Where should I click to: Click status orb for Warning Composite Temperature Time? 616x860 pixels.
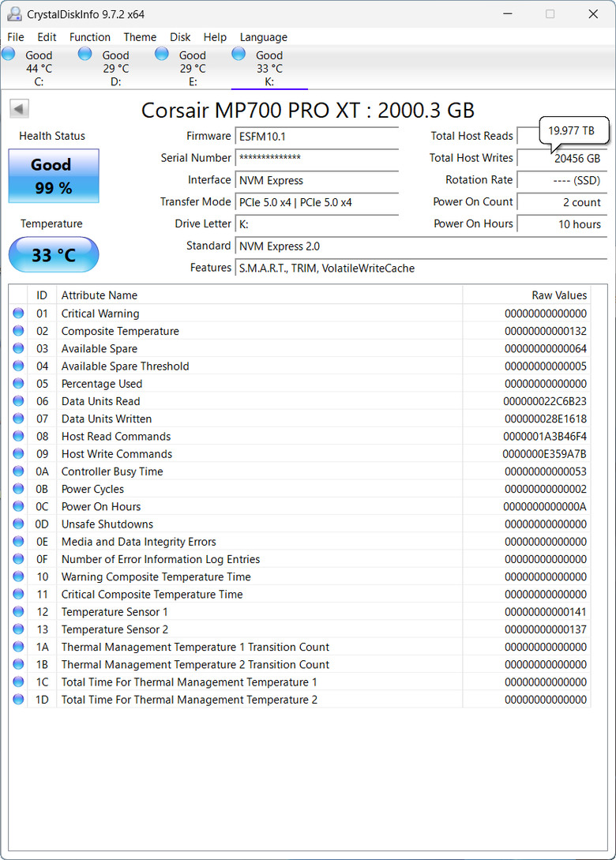point(19,576)
